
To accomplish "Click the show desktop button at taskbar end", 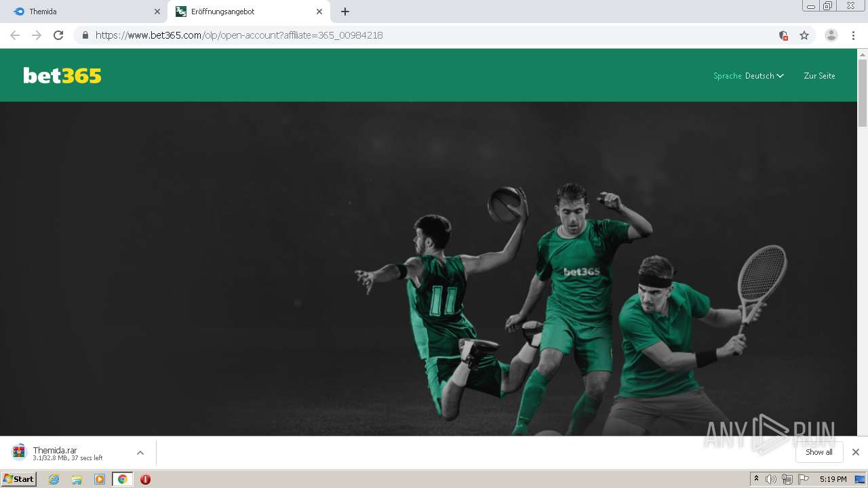I will tap(861, 479).
